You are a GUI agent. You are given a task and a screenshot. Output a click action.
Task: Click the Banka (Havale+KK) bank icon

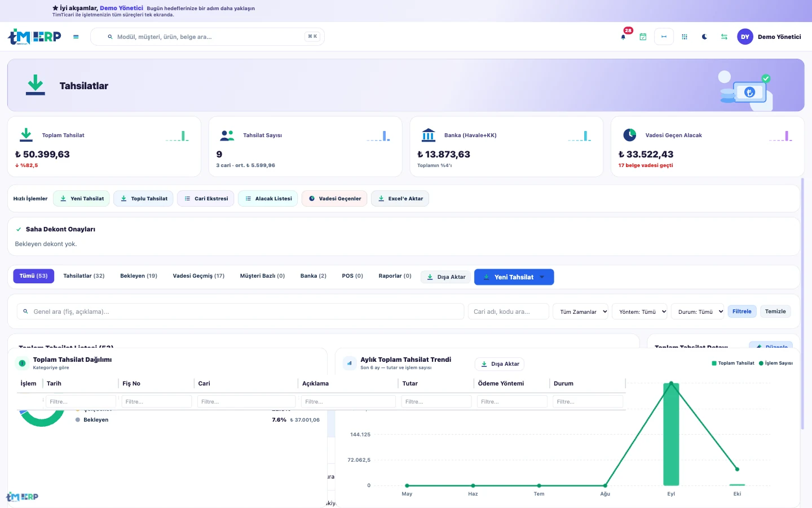pos(429,135)
